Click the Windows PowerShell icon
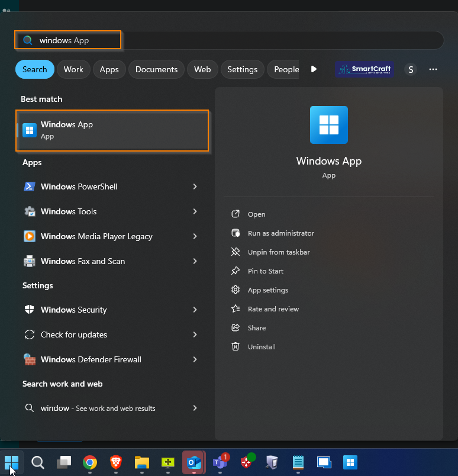 point(30,186)
